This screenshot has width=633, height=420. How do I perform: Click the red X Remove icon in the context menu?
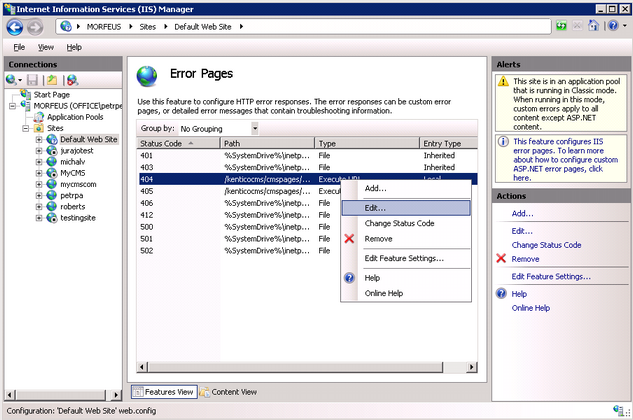click(349, 239)
